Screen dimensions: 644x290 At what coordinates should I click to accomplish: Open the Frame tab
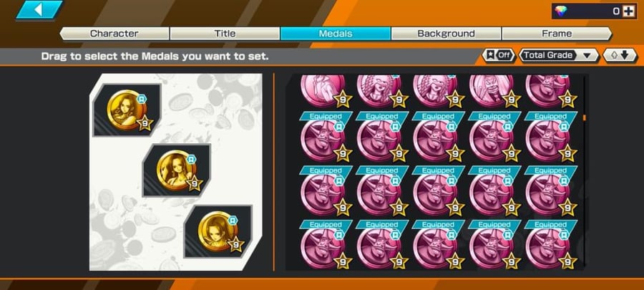557,34
